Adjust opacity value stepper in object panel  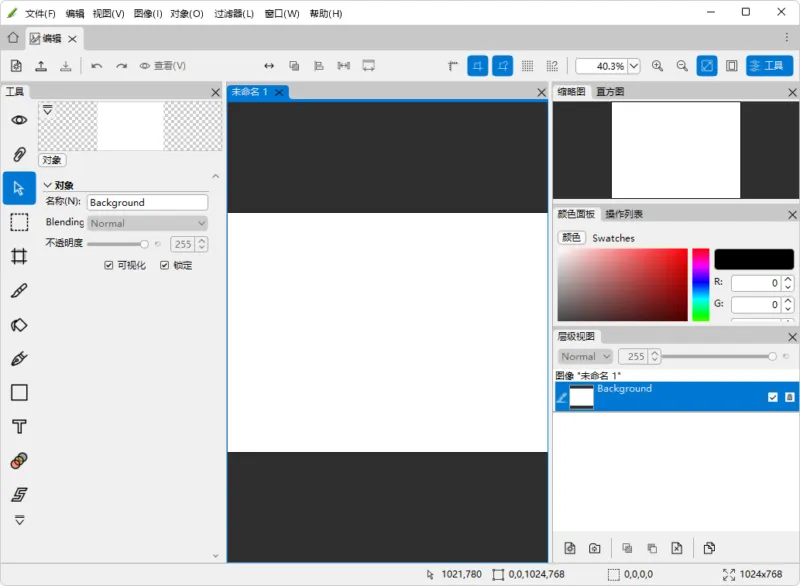click(202, 244)
